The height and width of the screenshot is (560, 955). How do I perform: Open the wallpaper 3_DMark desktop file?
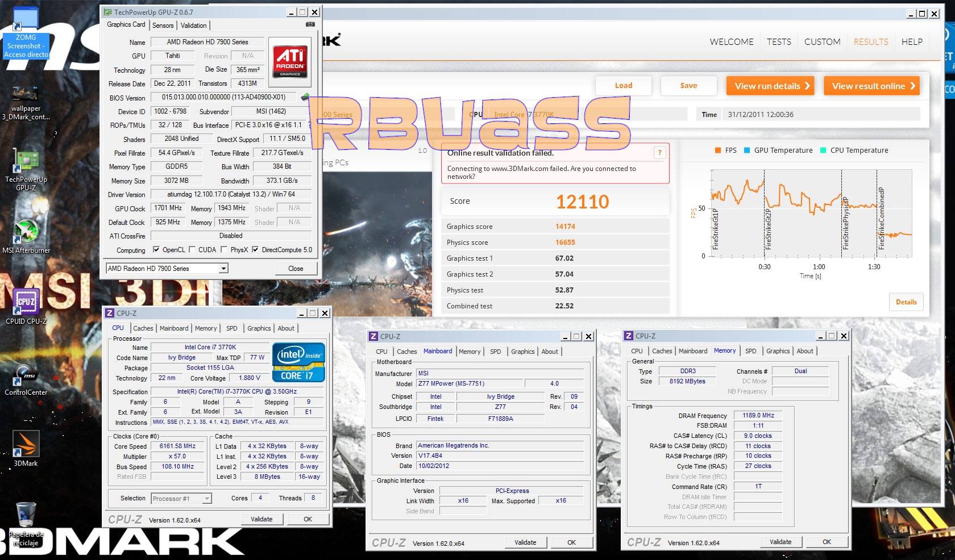26,102
